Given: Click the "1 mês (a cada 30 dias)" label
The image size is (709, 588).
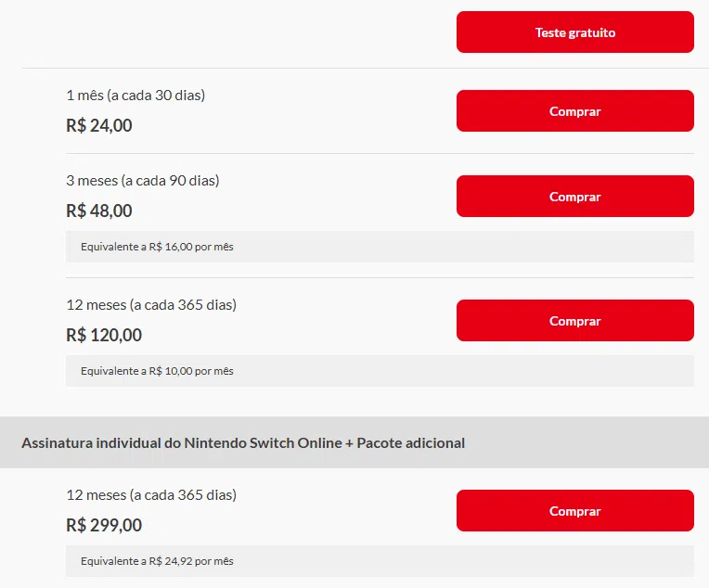Looking at the screenshot, I should click(x=135, y=96).
